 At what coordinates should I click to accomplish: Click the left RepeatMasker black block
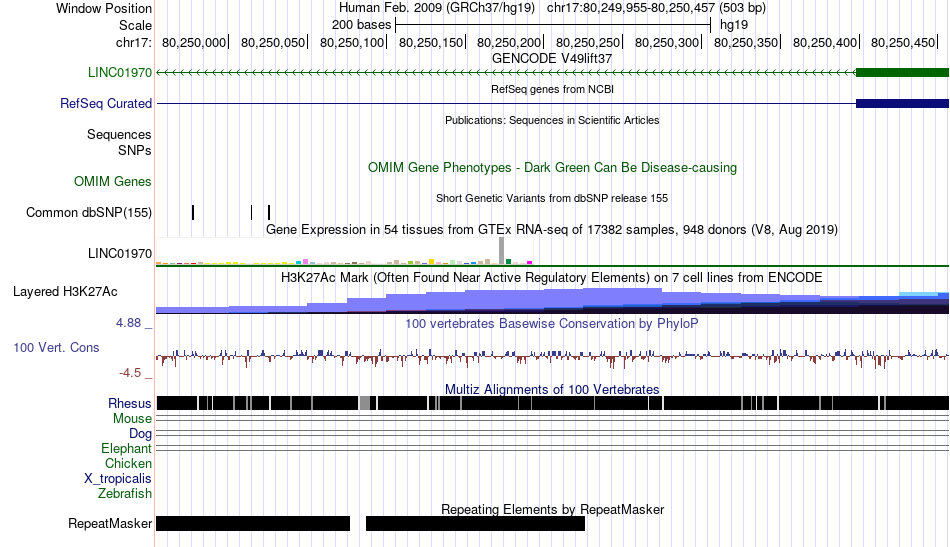253,523
